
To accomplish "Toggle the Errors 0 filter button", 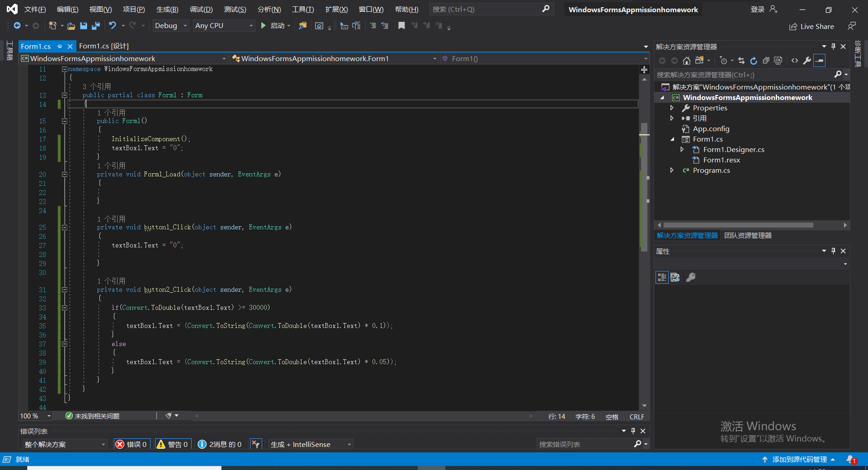I will (132, 444).
